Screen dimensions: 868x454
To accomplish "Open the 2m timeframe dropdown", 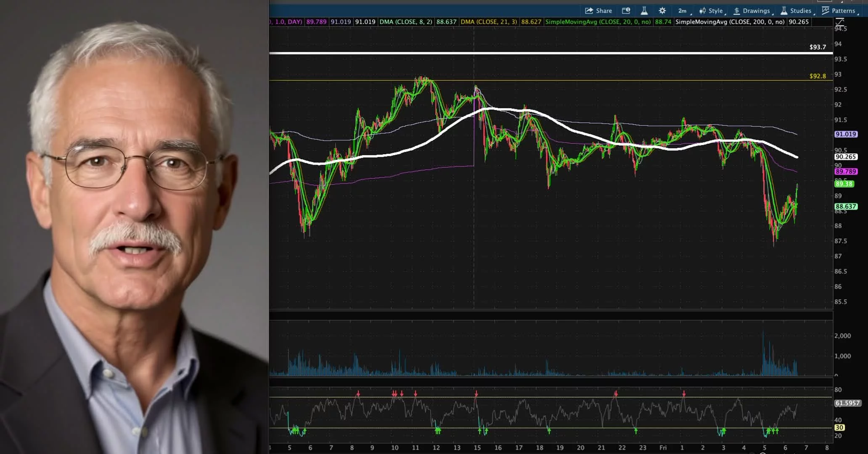I will coord(683,11).
